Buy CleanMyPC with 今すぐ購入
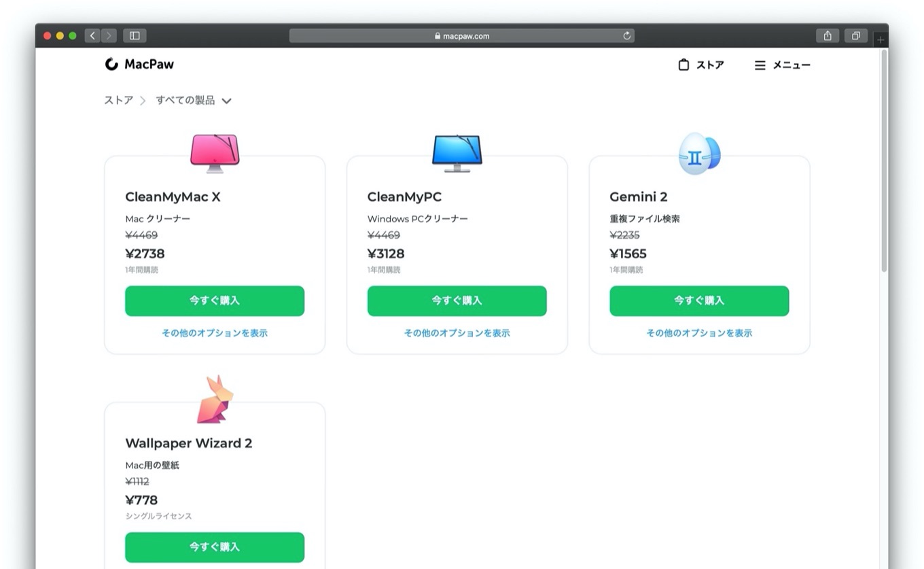The height and width of the screenshot is (569, 924). [x=457, y=300]
